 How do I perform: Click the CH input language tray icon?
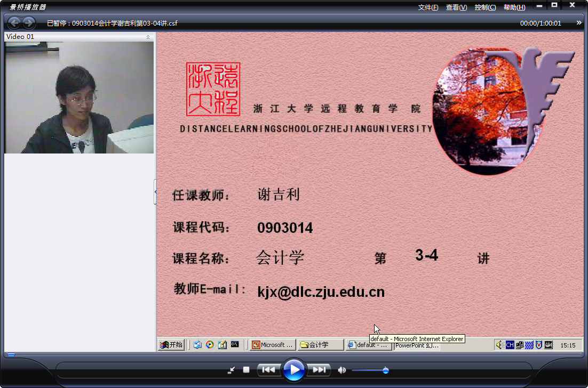coord(510,344)
